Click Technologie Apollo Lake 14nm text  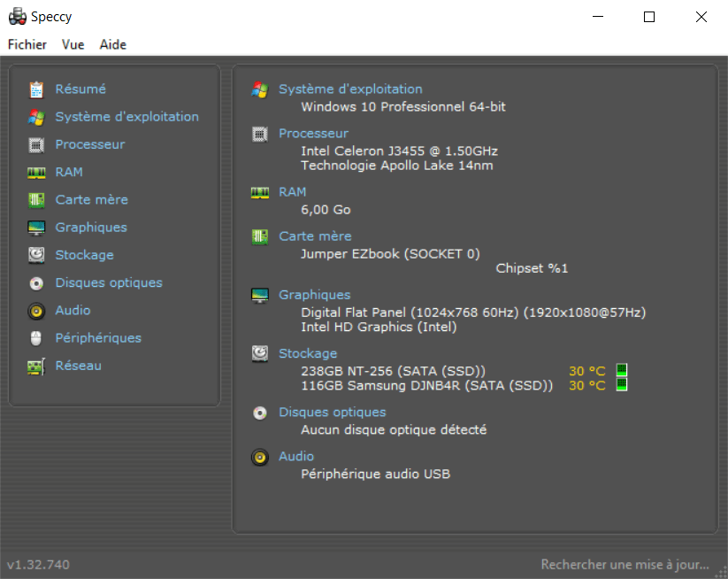point(397,166)
